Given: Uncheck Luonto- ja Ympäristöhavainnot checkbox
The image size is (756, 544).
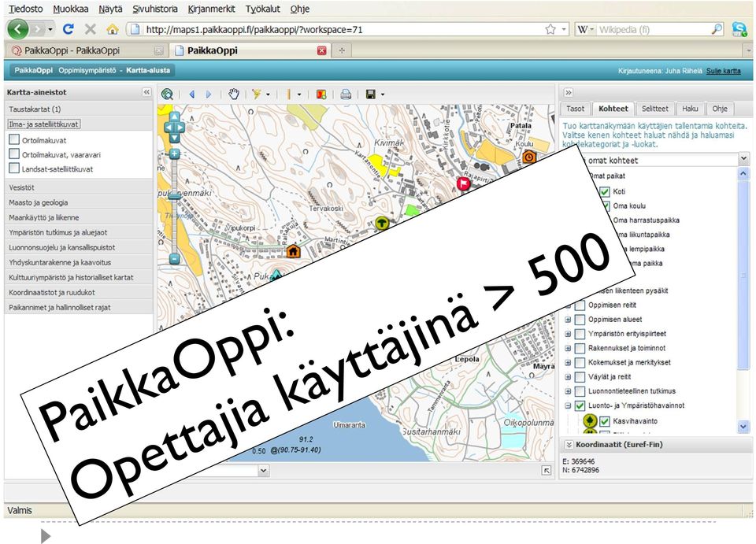Looking at the screenshot, I should 580,405.
